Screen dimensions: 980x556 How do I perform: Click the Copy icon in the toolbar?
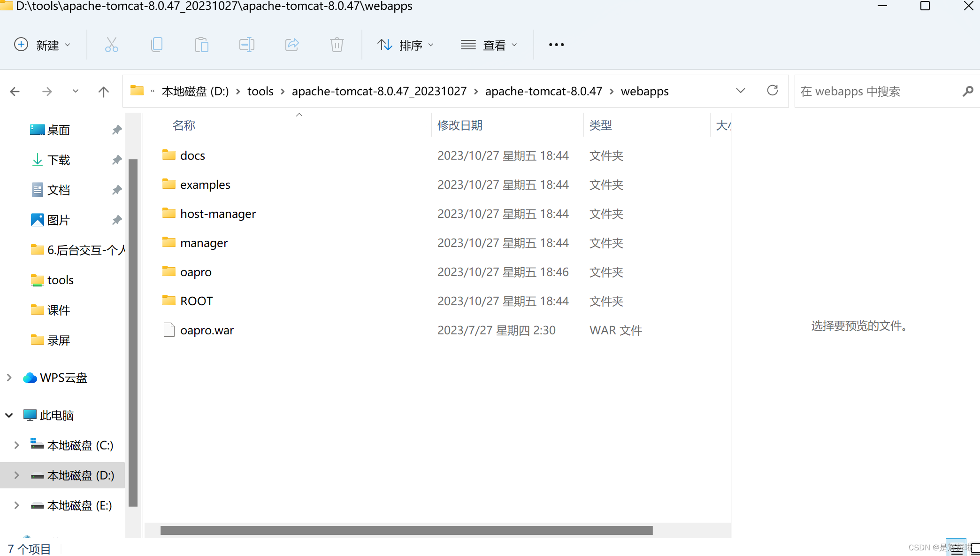pyautogui.click(x=157, y=45)
